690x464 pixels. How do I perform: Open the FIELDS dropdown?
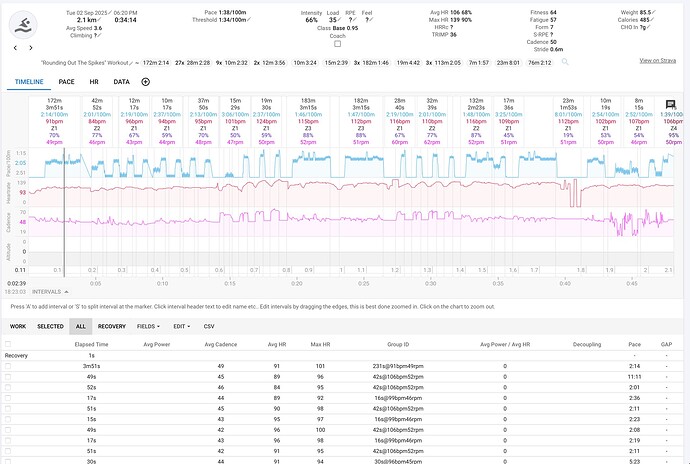(x=148, y=327)
